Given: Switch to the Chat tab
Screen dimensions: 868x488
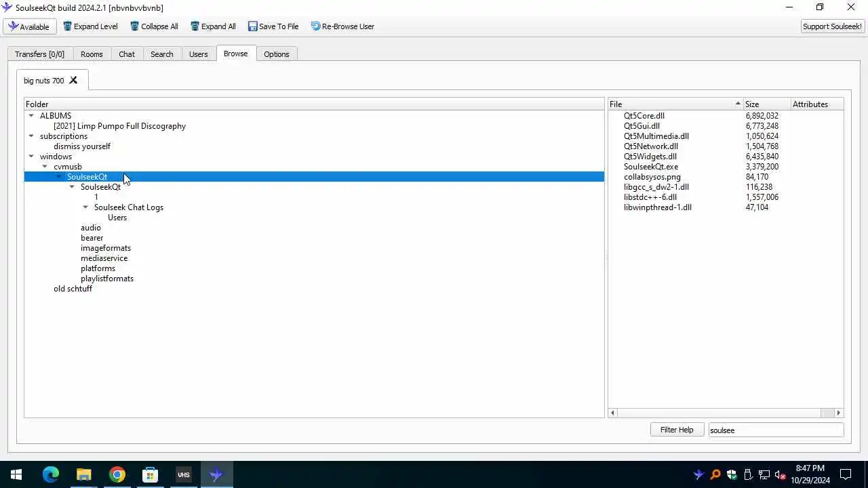Looking at the screenshot, I should pyautogui.click(x=127, y=54).
